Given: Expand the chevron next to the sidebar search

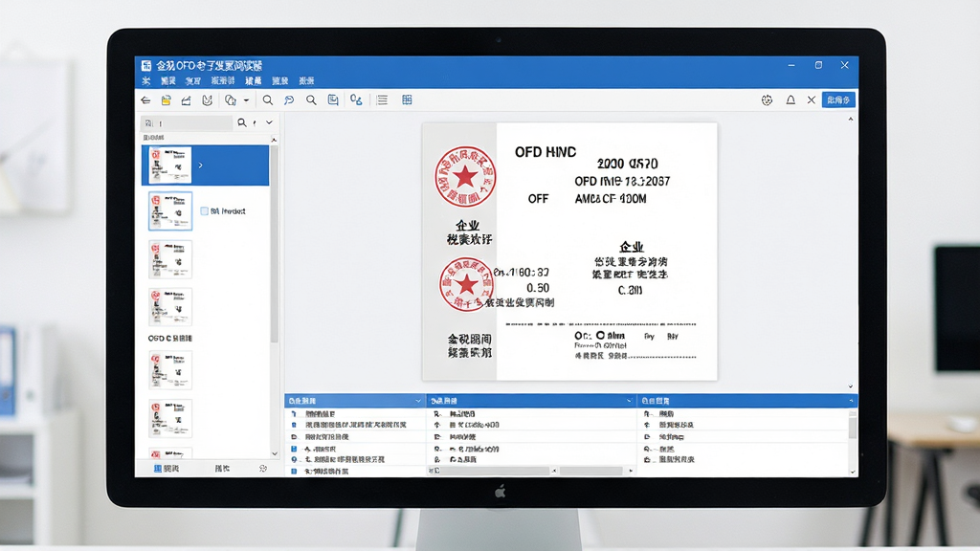Looking at the screenshot, I should tap(269, 123).
